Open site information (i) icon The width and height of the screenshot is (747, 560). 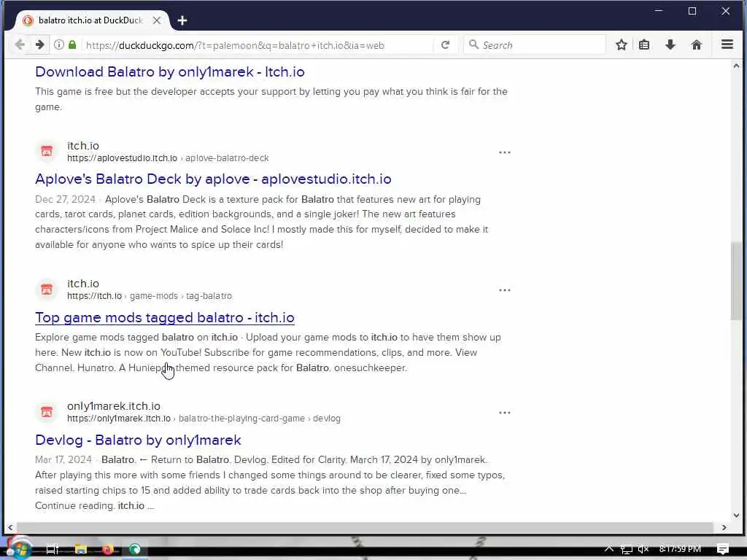pos(58,44)
